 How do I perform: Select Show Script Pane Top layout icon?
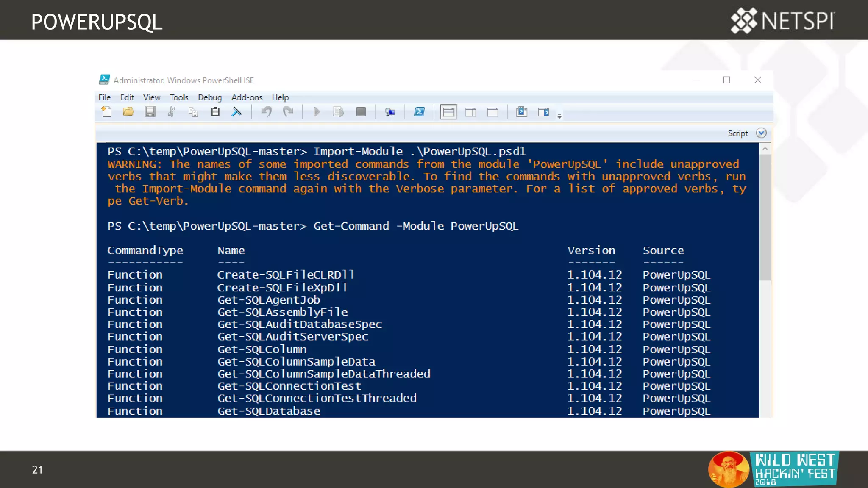click(448, 112)
